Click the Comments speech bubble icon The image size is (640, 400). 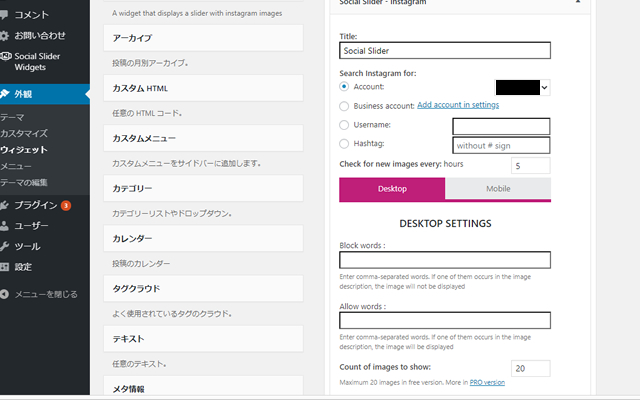tap(7, 14)
